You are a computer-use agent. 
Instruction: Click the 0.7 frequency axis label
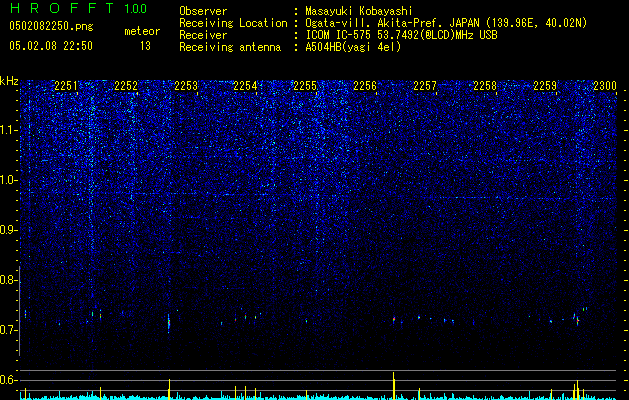tap(8, 330)
